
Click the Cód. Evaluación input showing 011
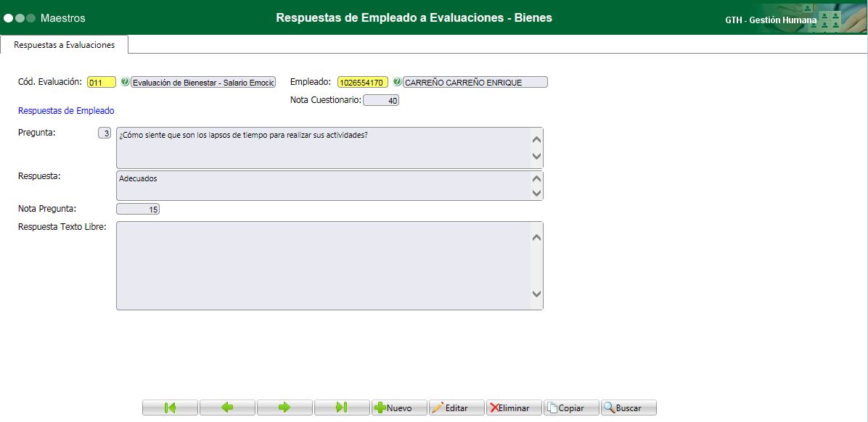click(x=101, y=82)
